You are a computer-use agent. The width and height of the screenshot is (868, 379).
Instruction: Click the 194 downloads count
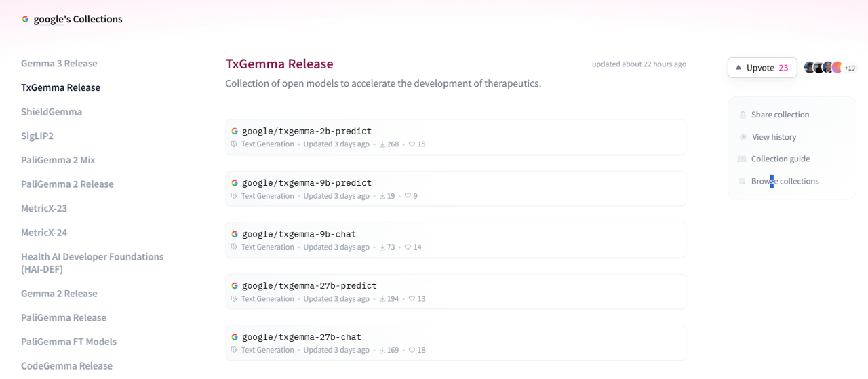393,299
